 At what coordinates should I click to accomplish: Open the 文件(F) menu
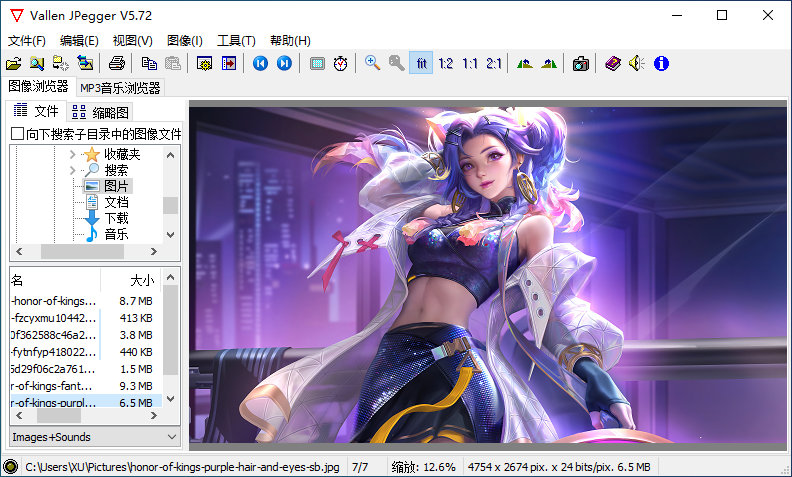(x=27, y=40)
